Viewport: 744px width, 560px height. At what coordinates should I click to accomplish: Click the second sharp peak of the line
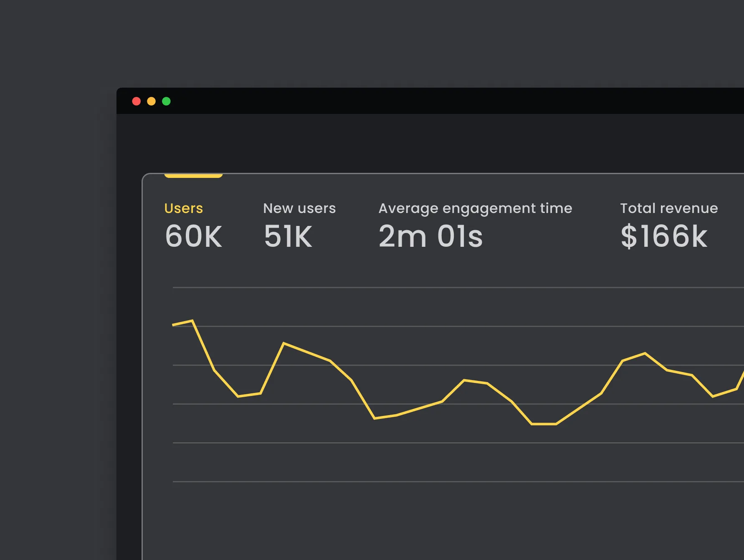coord(284,343)
